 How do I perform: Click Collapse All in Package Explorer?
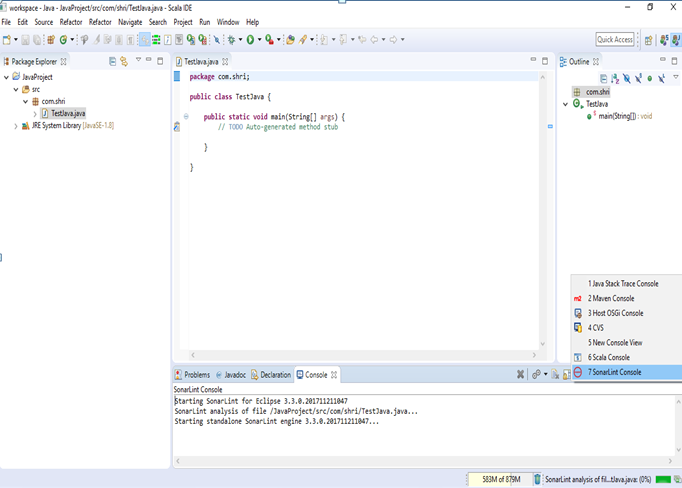[112, 61]
